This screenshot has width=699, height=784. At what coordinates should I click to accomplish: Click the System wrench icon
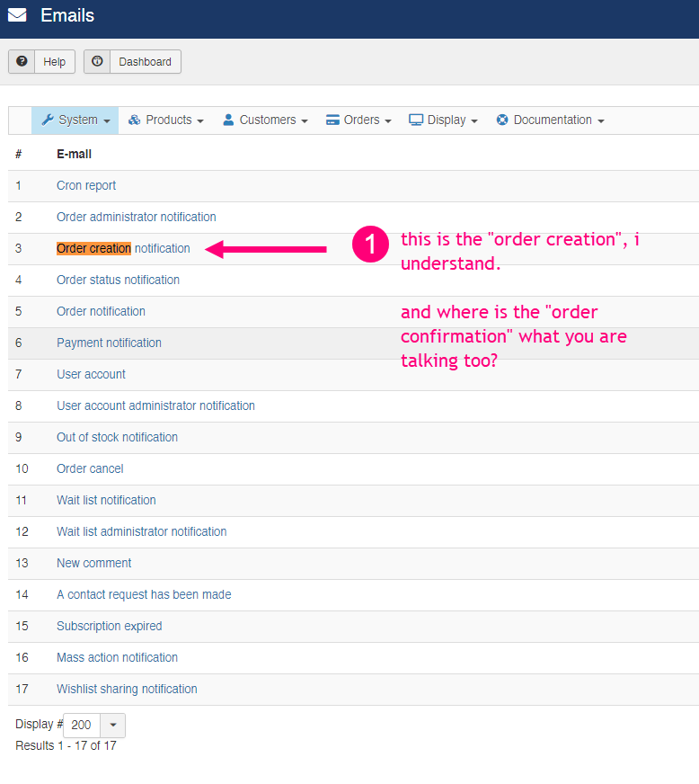48,120
